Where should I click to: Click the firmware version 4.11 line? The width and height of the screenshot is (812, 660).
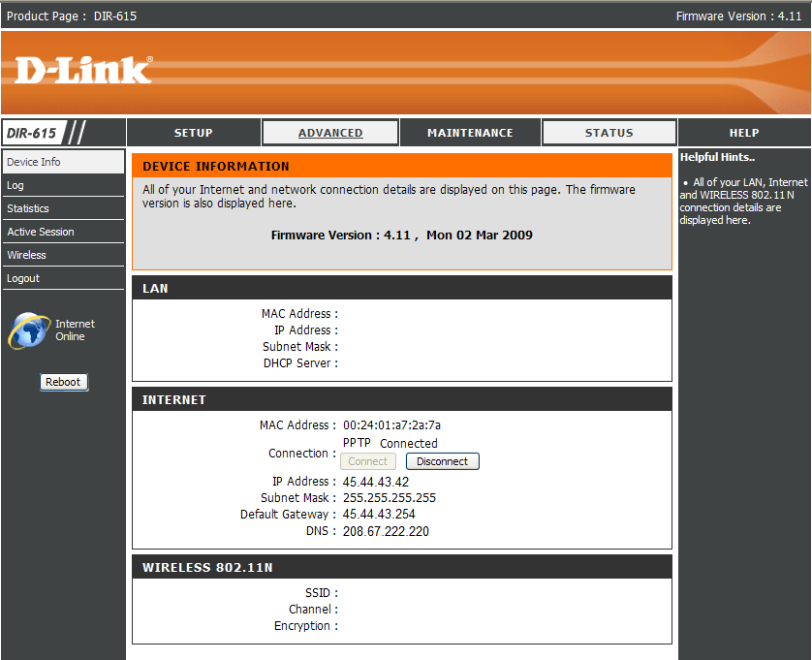[402, 236]
